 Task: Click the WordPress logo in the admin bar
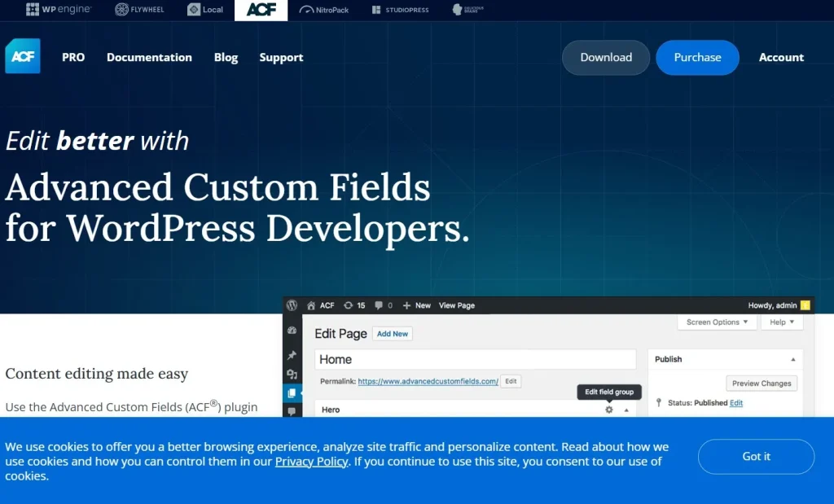coord(292,305)
